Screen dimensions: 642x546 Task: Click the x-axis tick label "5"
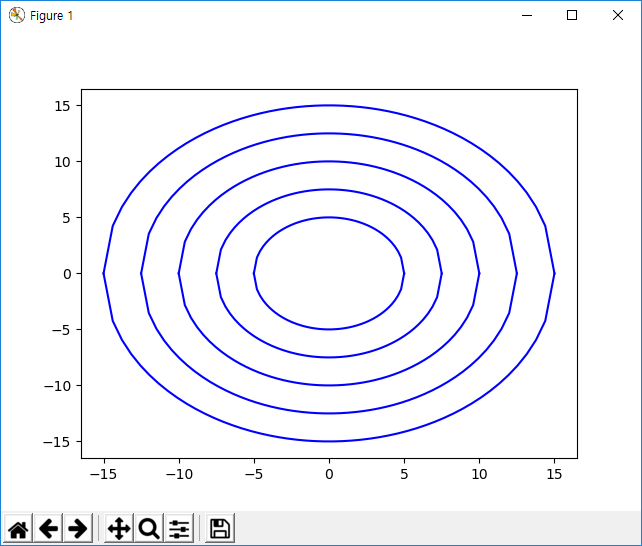click(x=404, y=474)
